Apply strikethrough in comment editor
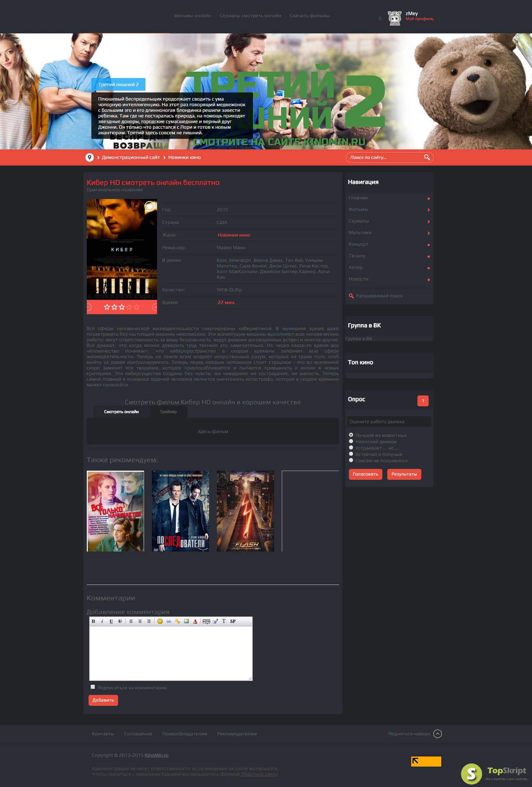Screen dimensions: 532x787 point(120,621)
